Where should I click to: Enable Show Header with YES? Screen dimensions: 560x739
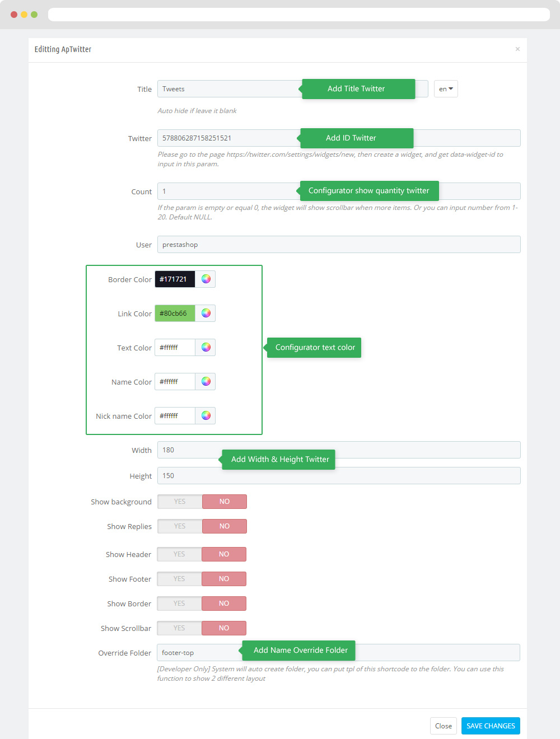click(x=179, y=554)
